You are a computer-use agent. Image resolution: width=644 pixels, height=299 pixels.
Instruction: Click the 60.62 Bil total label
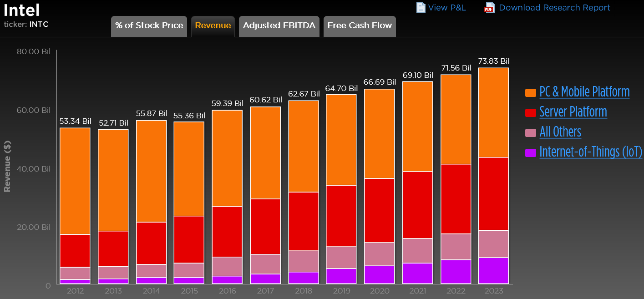265,100
